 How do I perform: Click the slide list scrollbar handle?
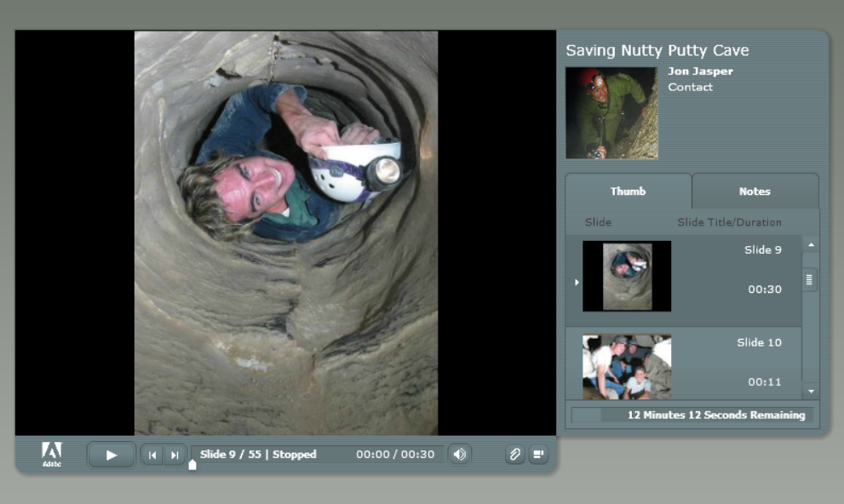point(809,280)
